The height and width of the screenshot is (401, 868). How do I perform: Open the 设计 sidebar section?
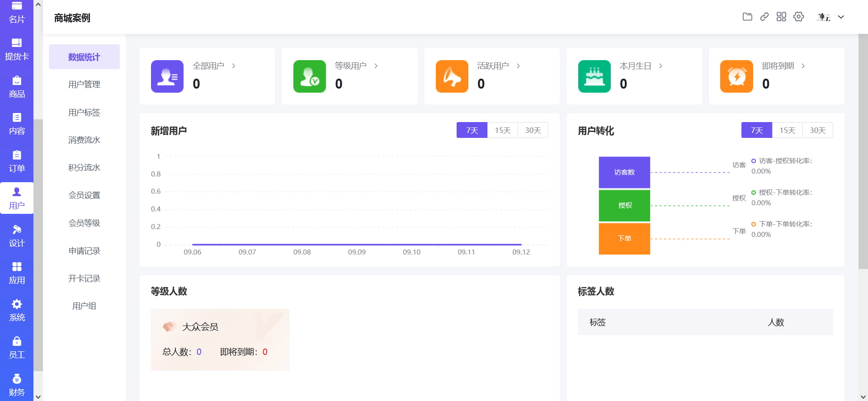tap(17, 236)
